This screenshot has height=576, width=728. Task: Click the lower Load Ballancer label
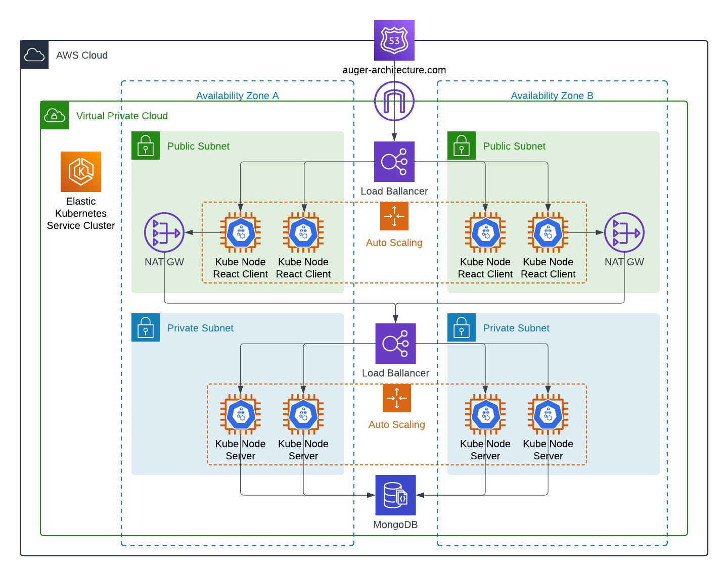click(x=395, y=373)
